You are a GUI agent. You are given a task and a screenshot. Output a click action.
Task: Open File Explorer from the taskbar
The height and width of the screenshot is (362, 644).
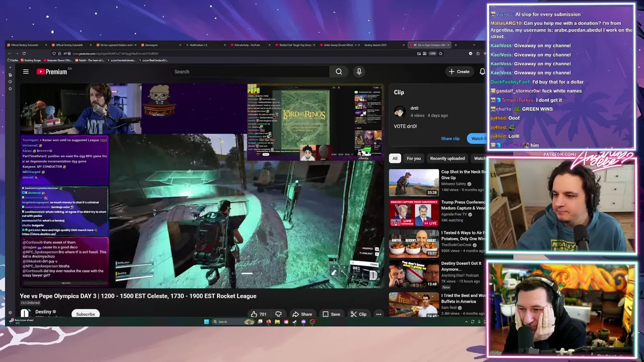pos(277,322)
